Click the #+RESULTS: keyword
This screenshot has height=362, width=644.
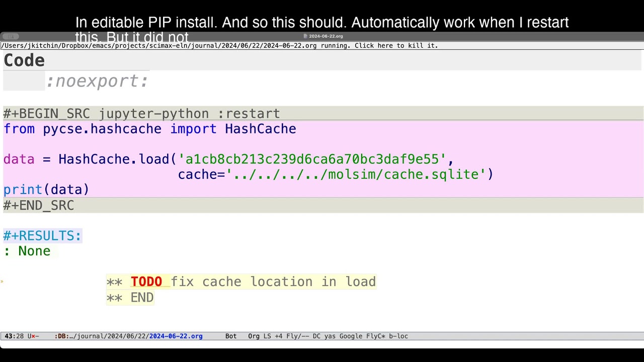pyautogui.click(x=42, y=236)
